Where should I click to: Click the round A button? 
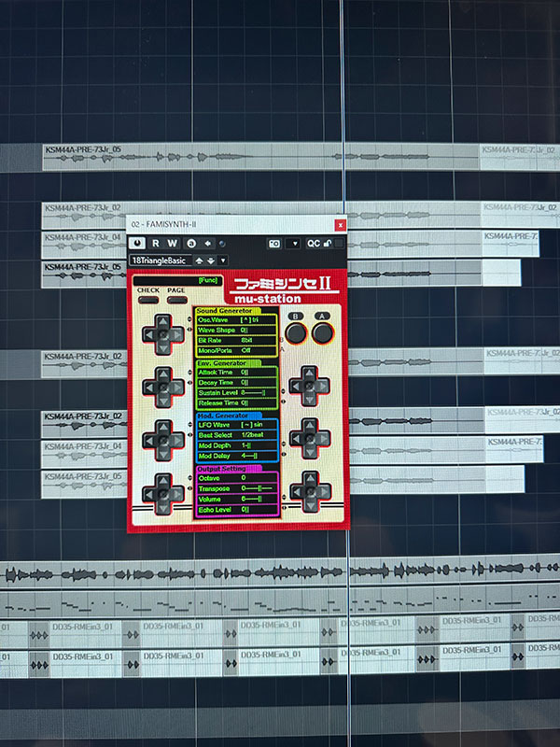pyautogui.click(x=322, y=333)
